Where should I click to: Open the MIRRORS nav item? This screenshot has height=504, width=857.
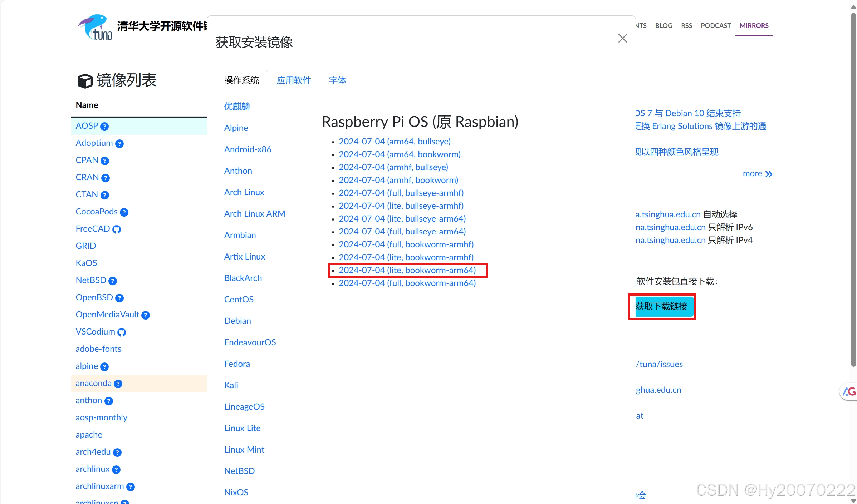[x=754, y=26]
